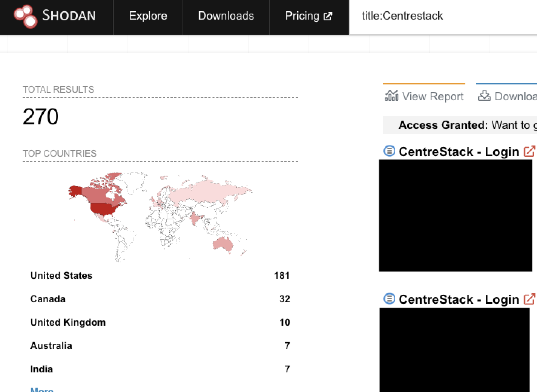Filter results by United States

point(61,276)
